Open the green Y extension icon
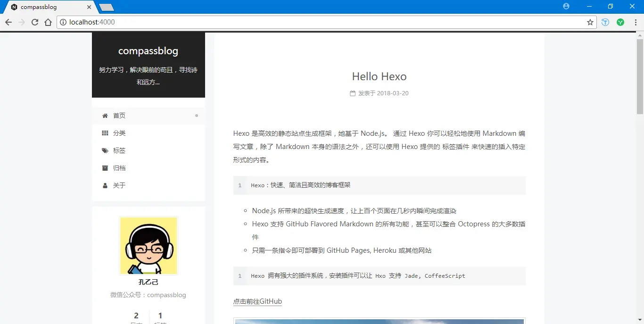Viewport: 644px width, 324px height. pyautogui.click(x=620, y=22)
